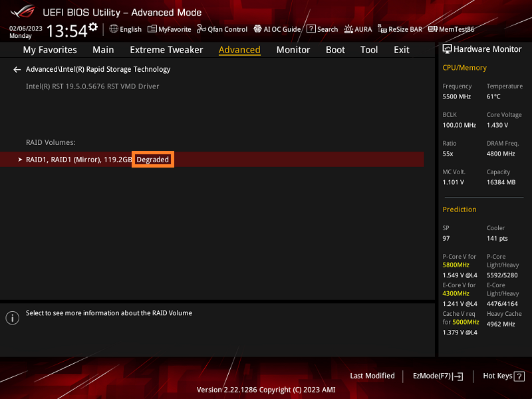Click the Hot Keys question mark icon

point(519,376)
